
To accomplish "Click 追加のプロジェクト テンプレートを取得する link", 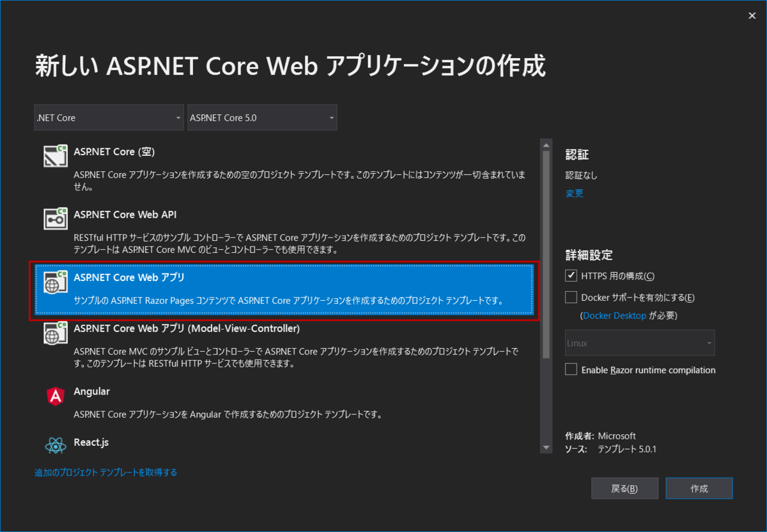I will (x=105, y=473).
